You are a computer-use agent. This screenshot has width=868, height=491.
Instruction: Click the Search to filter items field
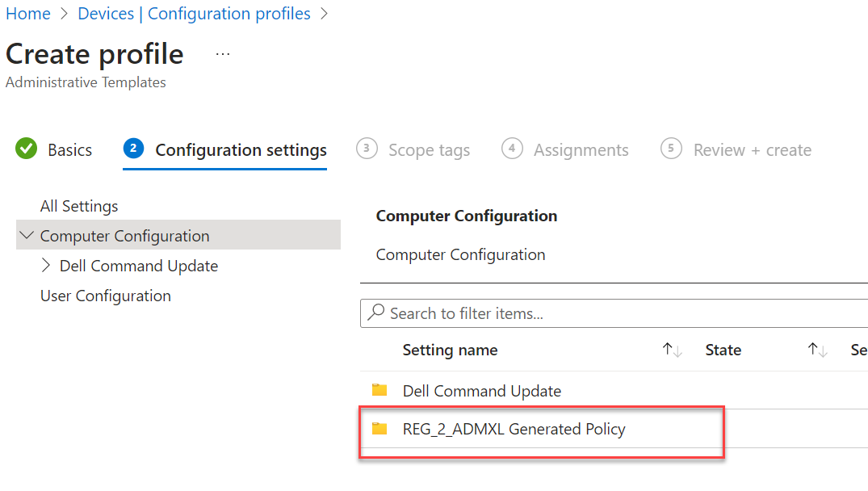point(614,313)
